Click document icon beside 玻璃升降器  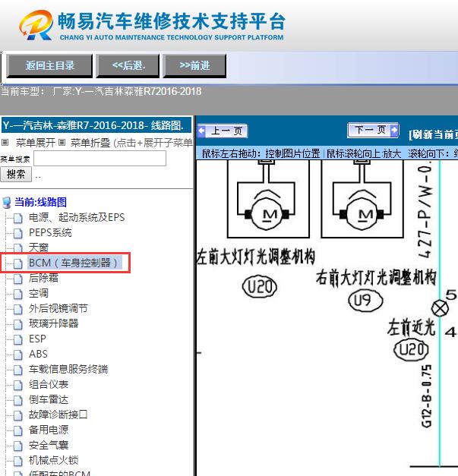point(18,324)
